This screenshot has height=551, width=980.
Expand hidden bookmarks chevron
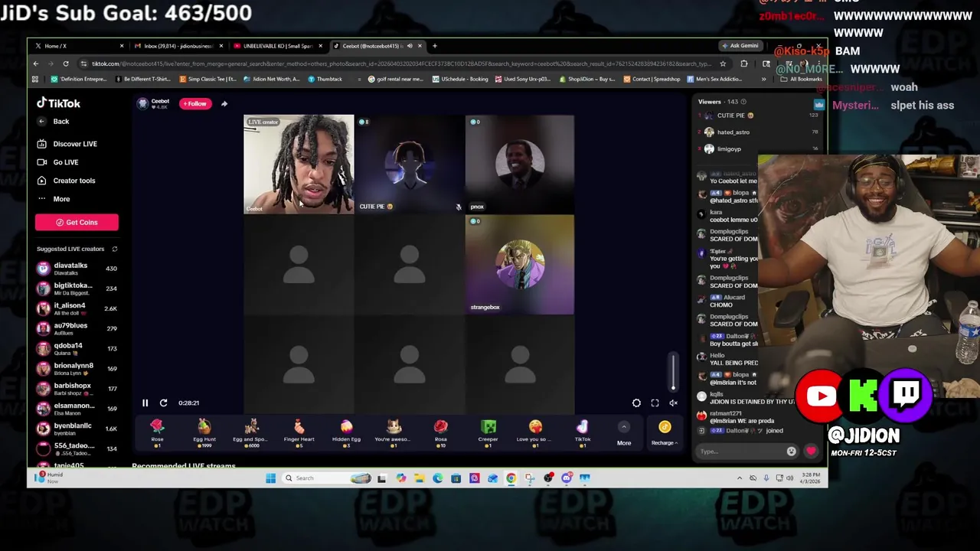[763, 79]
